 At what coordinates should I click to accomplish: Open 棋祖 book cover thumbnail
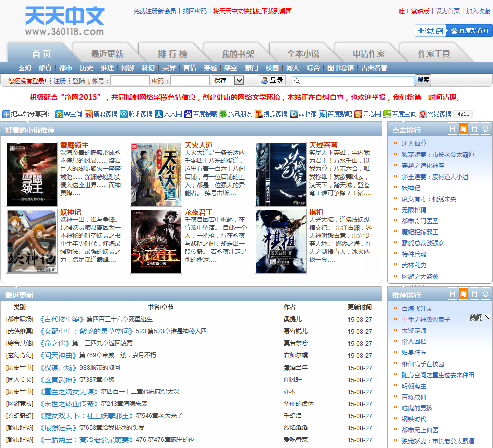coord(281,241)
